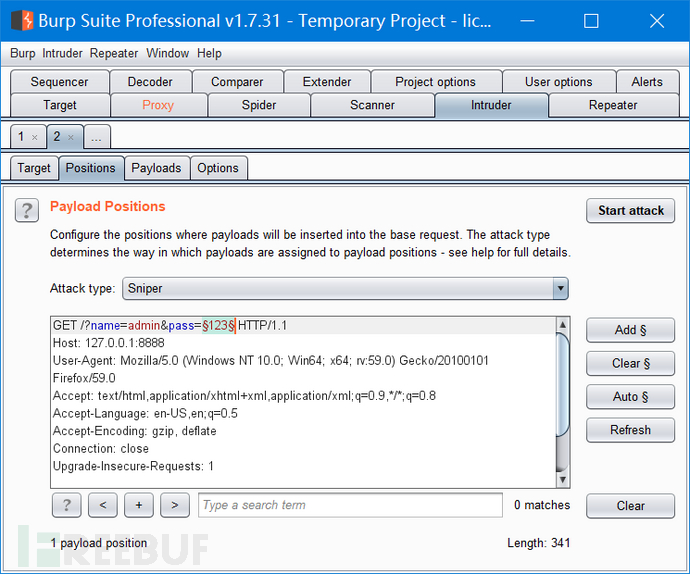The height and width of the screenshot is (574, 690).
Task: Click the §123§ payload marker
Action: tap(218, 325)
